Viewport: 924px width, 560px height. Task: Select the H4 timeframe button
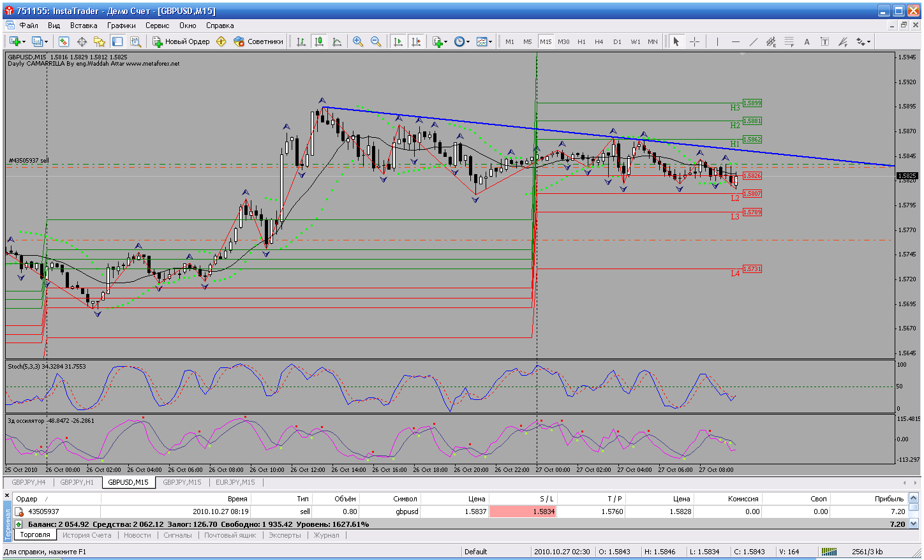click(599, 41)
